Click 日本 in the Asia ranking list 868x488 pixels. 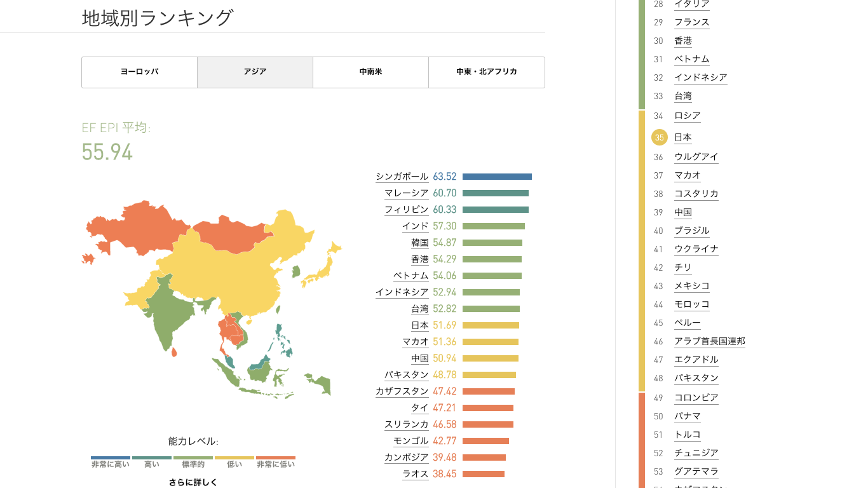click(420, 325)
